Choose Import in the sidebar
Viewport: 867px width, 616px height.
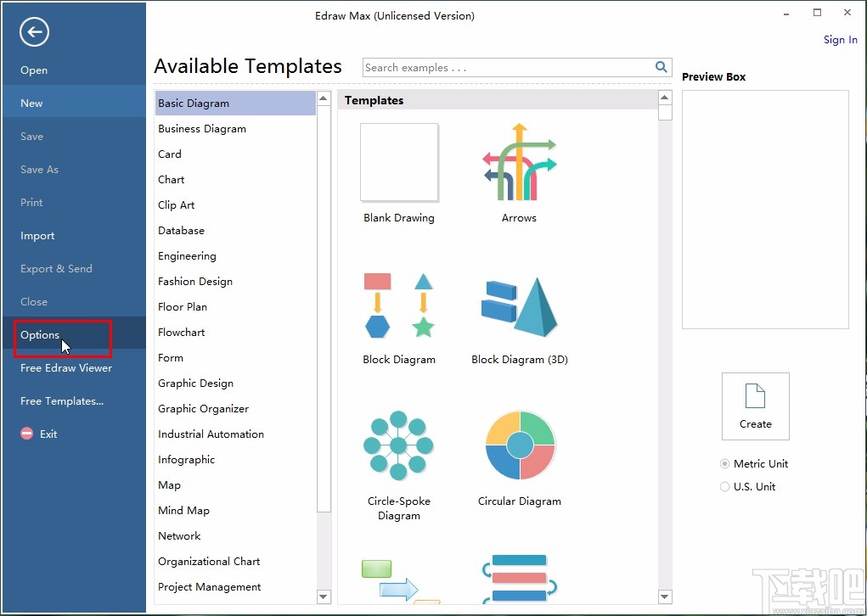74,236
